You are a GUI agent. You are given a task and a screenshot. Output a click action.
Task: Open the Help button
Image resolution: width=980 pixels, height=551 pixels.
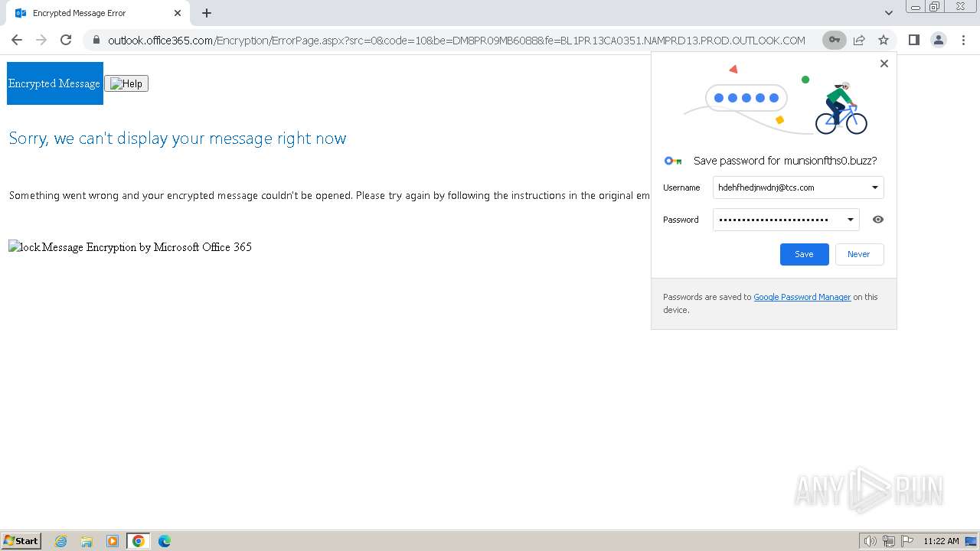point(126,83)
